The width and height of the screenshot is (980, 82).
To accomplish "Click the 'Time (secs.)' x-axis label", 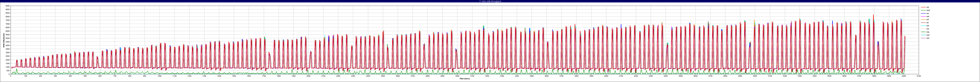I will [x=465, y=79].
